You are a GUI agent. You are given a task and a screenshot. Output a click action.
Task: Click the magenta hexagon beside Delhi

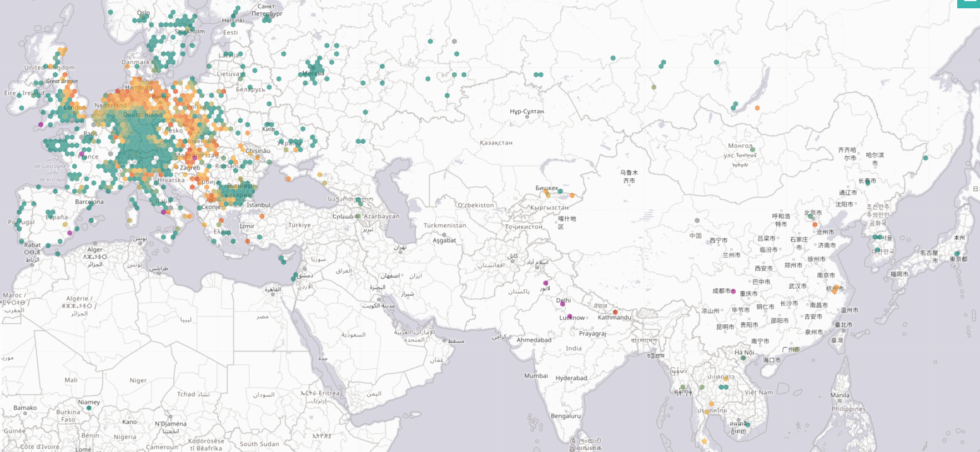click(562, 304)
